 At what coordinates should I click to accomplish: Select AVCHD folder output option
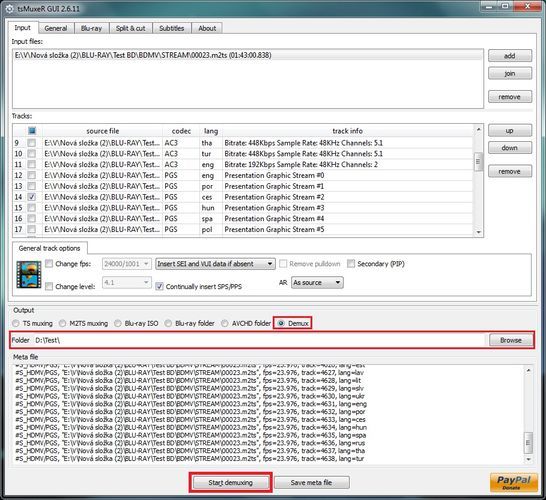point(225,323)
